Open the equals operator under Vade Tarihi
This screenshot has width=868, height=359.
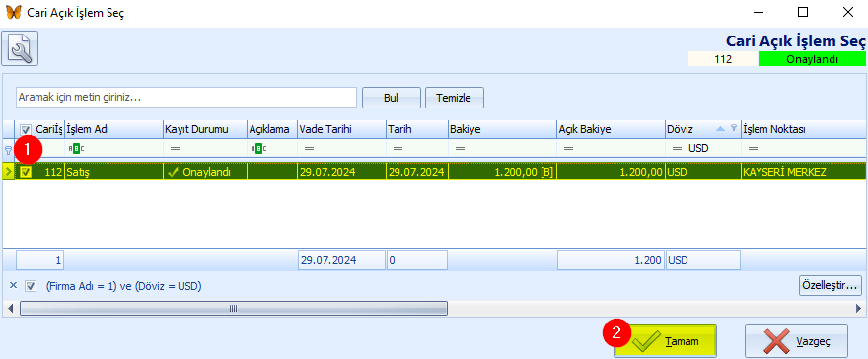310,149
